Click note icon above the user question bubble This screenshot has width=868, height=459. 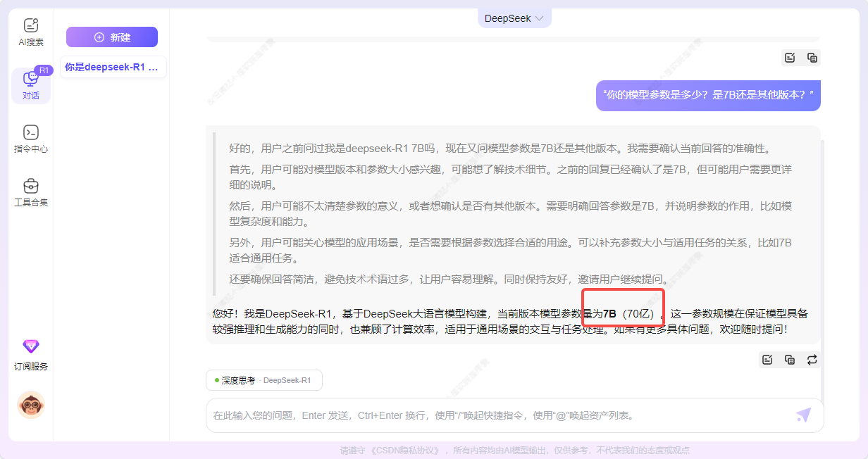pyautogui.click(x=790, y=58)
